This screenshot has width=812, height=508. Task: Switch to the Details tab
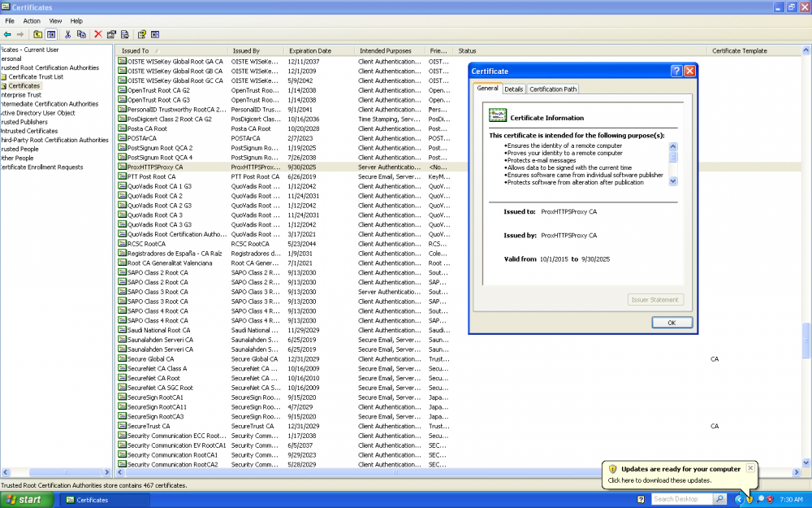(513, 89)
